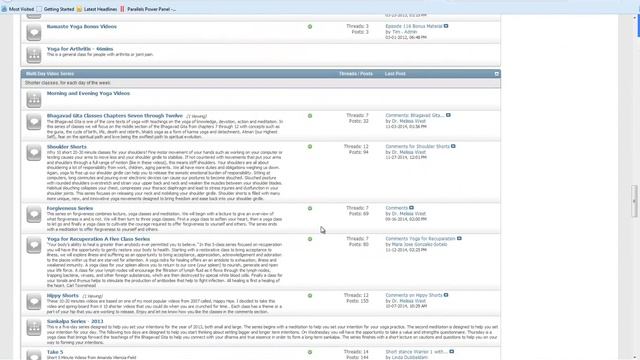Click the Last Post column header

click(395, 74)
